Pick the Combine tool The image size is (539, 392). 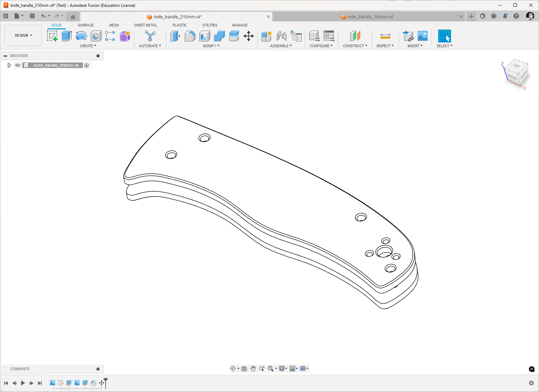219,36
